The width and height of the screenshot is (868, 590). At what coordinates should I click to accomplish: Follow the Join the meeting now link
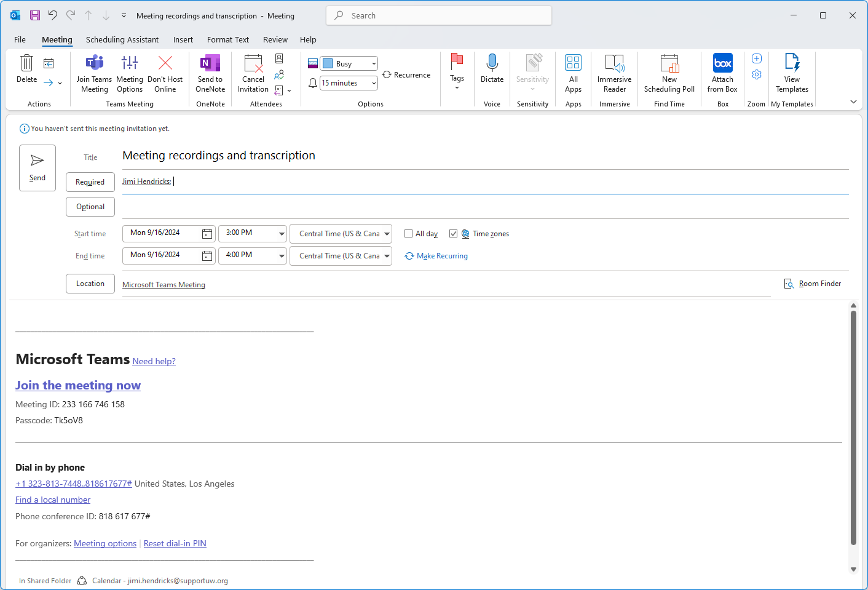tap(78, 385)
